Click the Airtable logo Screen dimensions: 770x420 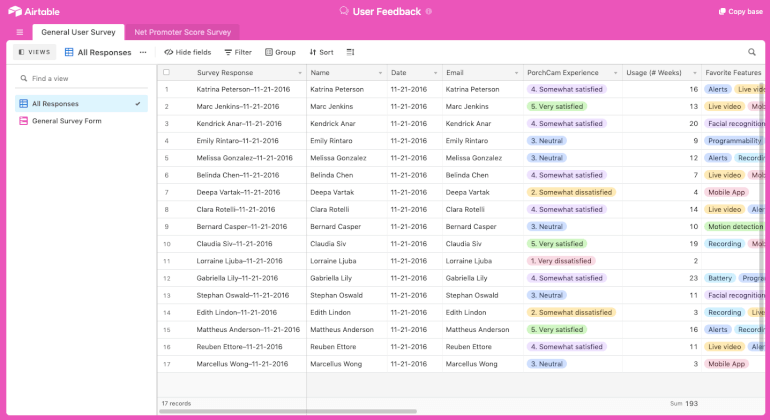pos(34,11)
